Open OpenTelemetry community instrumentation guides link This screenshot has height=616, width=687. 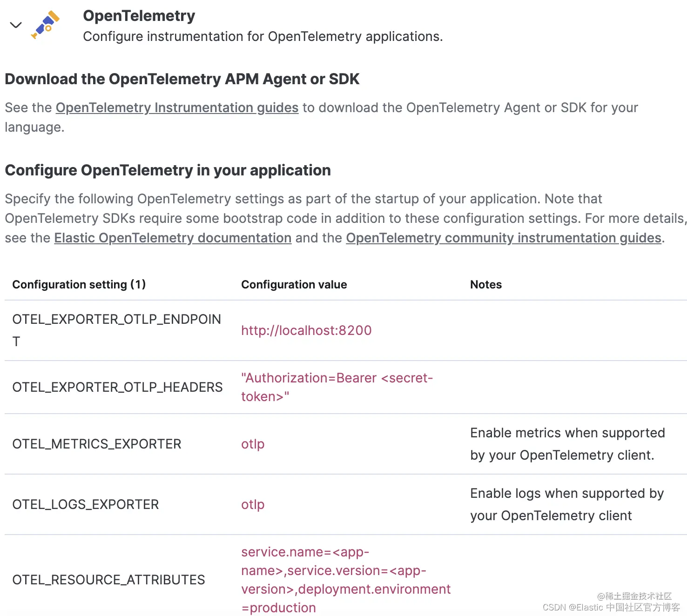tap(504, 238)
